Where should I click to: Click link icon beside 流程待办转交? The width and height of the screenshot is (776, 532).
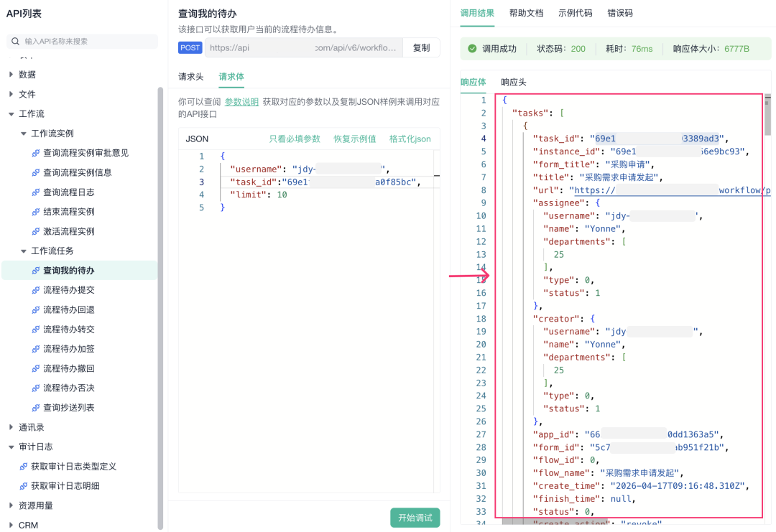[x=36, y=330]
